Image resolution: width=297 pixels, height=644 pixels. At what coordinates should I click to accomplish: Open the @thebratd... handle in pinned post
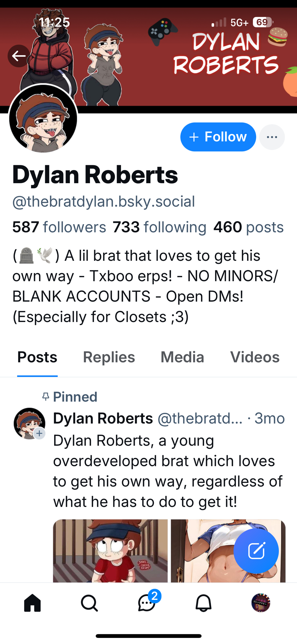(x=200, y=419)
